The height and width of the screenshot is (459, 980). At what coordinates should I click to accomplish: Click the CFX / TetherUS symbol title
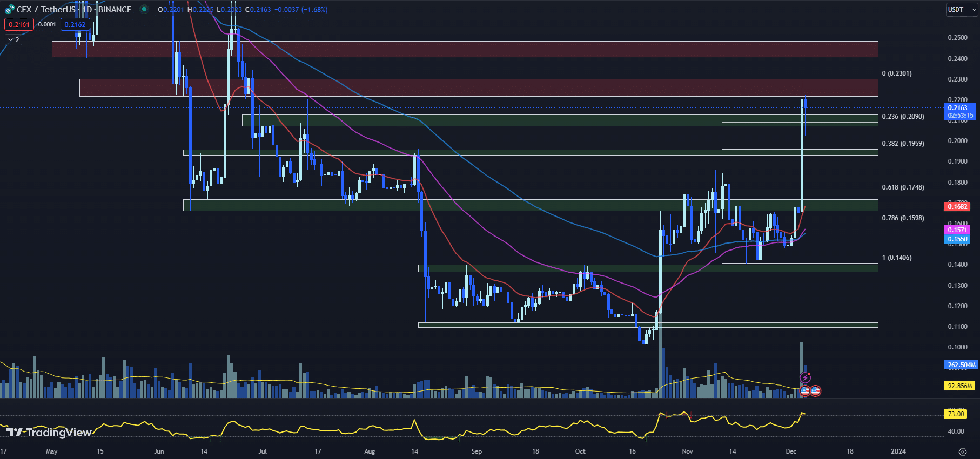tap(46, 10)
